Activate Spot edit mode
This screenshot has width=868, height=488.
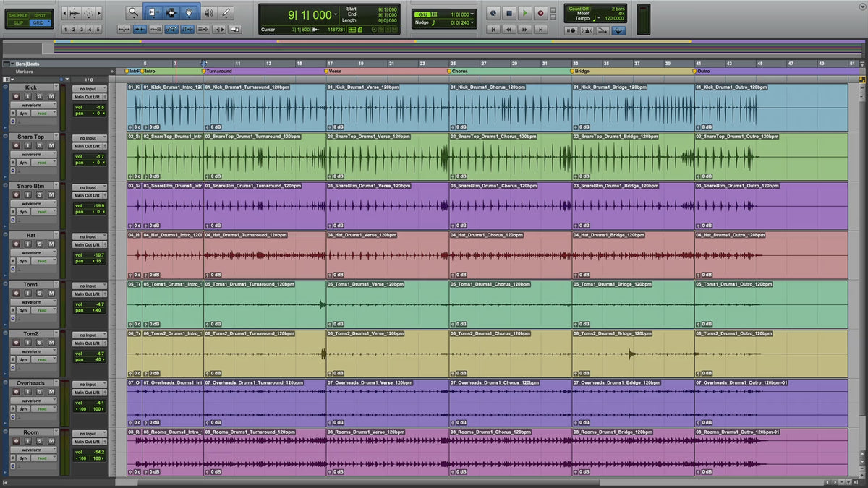[x=40, y=15]
